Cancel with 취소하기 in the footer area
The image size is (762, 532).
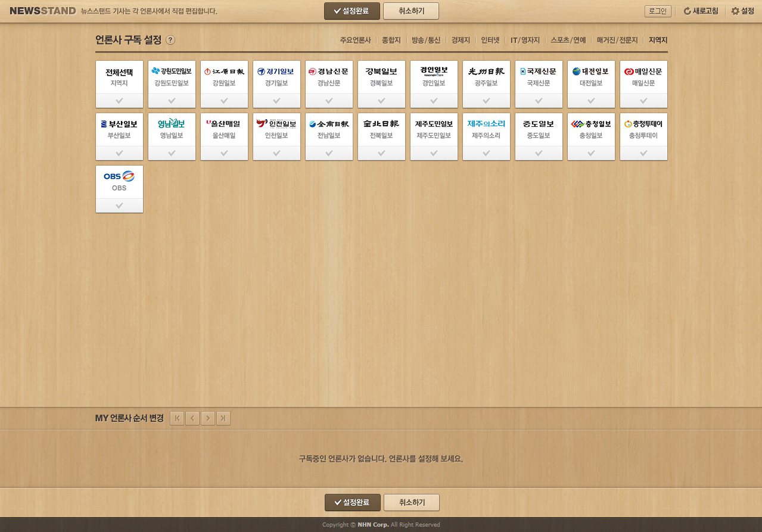tap(412, 502)
